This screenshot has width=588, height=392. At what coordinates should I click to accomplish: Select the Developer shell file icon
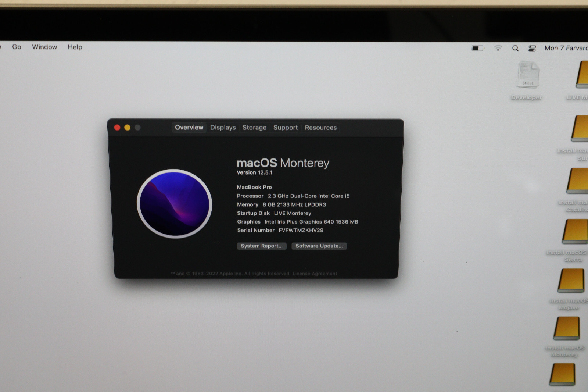point(528,75)
